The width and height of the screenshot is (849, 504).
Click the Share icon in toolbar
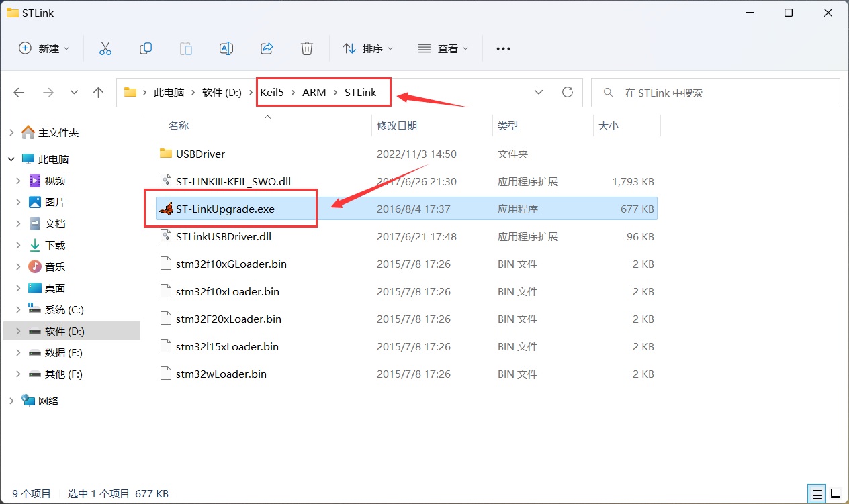click(x=267, y=48)
